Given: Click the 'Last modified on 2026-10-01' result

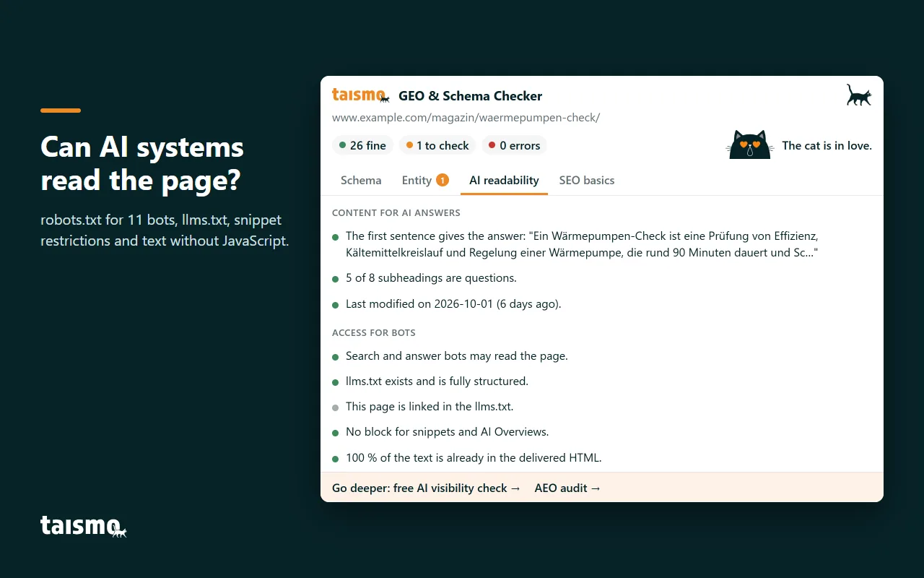Looking at the screenshot, I should (x=453, y=303).
